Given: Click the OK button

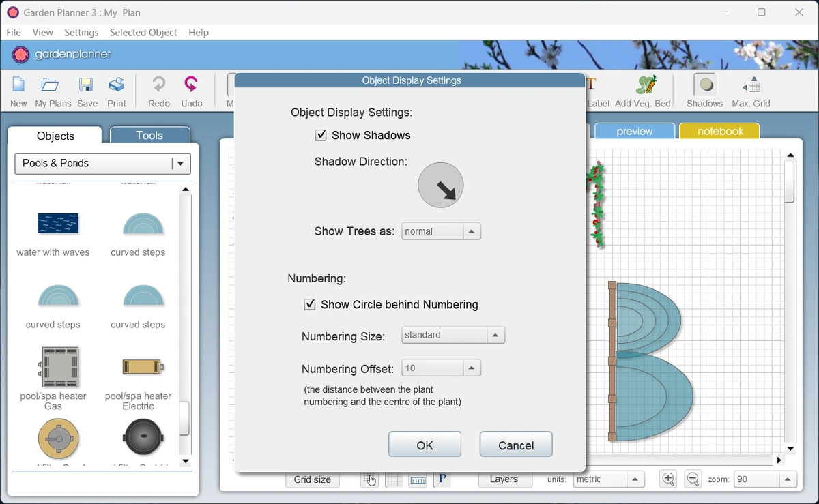Looking at the screenshot, I should coord(425,445).
